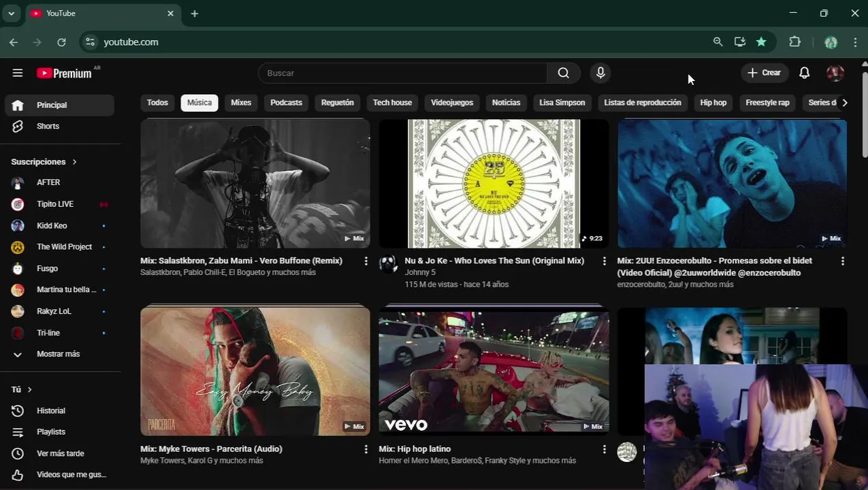Open the Historial icon entry
This screenshot has height=490, width=868.
18,411
